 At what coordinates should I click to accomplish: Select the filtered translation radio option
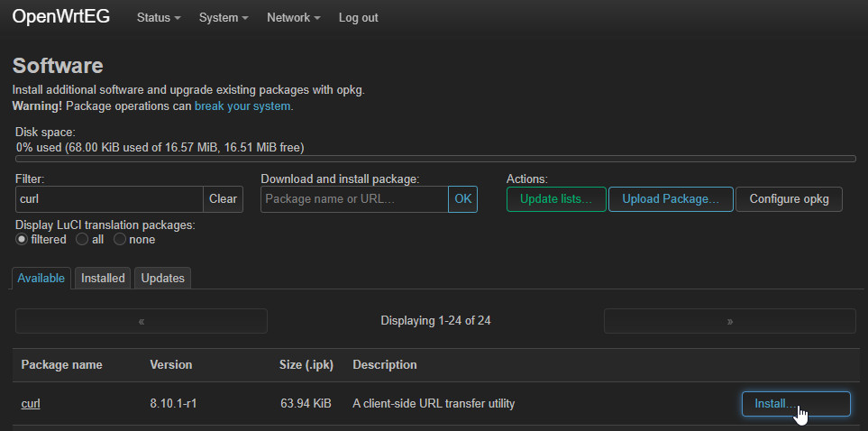(x=23, y=240)
